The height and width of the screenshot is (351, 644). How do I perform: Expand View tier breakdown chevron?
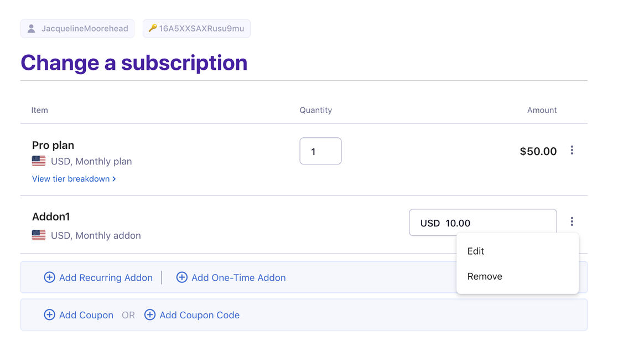tap(114, 179)
